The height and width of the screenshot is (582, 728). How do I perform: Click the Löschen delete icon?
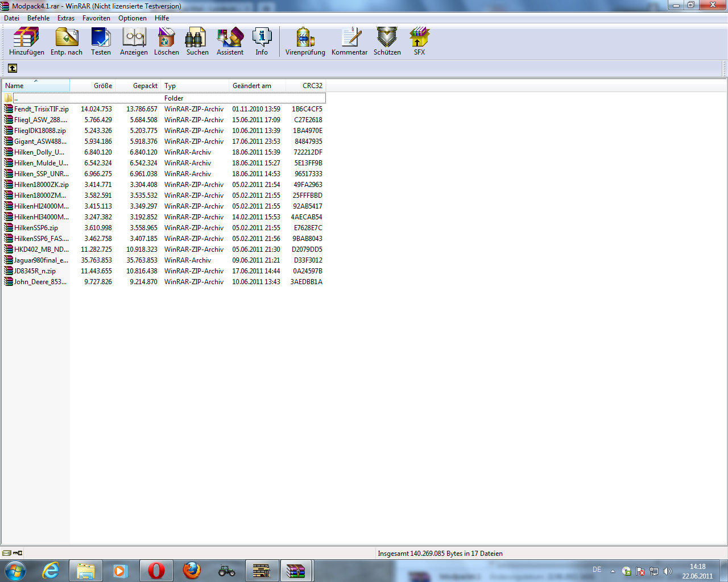(x=167, y=41)
